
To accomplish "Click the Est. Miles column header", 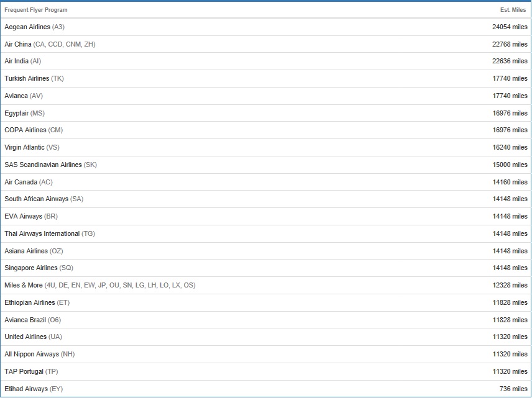I will pos(513,10).
